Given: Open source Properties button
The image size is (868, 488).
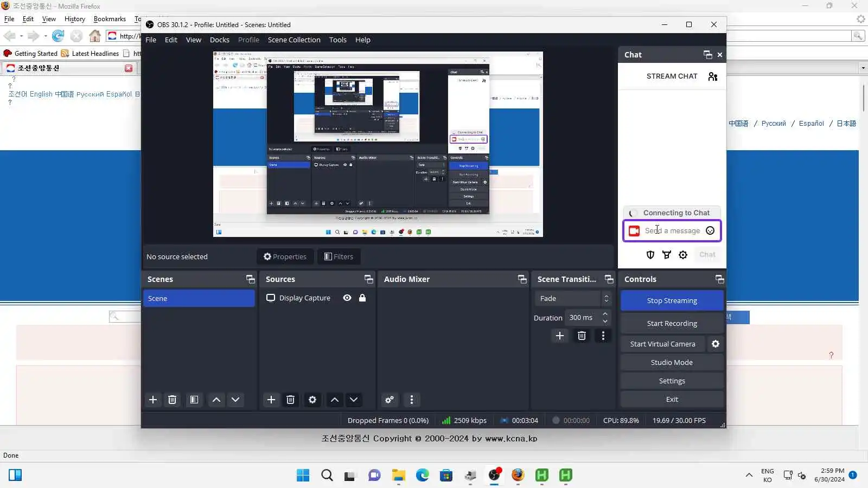Looking at the screenshot, I should point(285,256).
